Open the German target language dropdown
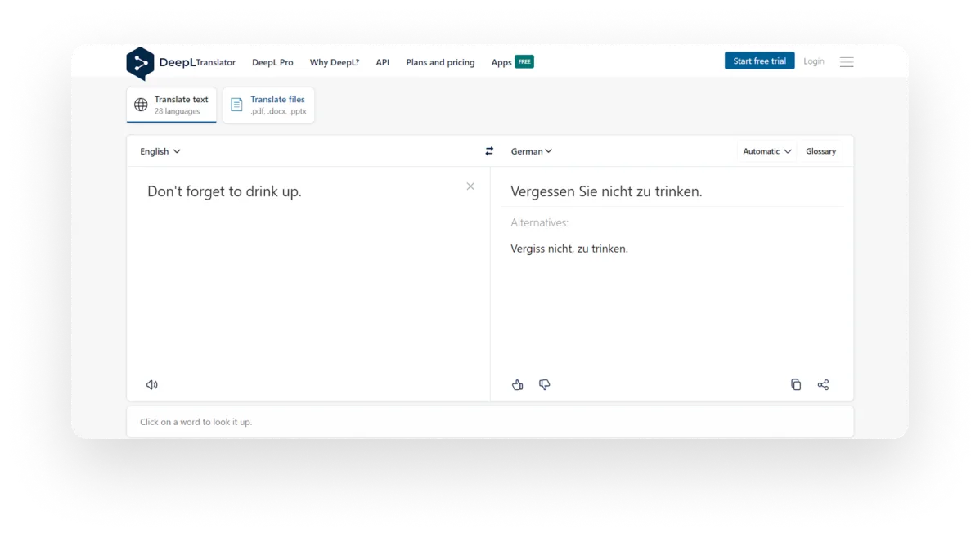This screenshot has width=980, height=538. click(531, 150)
